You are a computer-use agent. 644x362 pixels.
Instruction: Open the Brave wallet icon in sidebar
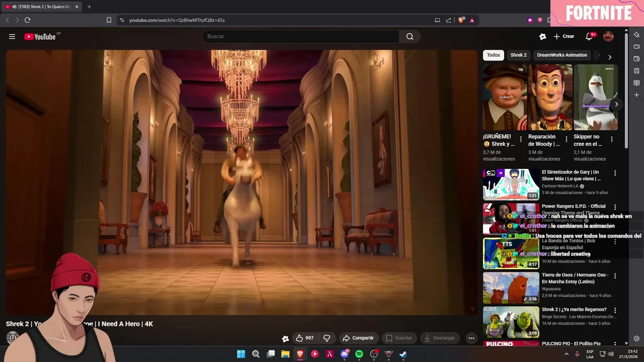pos(636,58)
